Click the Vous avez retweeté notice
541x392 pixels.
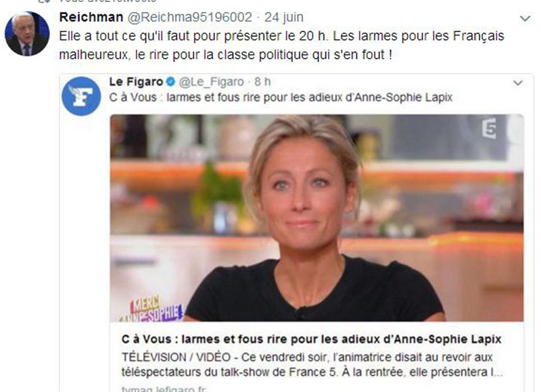pyautogui.click(x=107, y=1)
